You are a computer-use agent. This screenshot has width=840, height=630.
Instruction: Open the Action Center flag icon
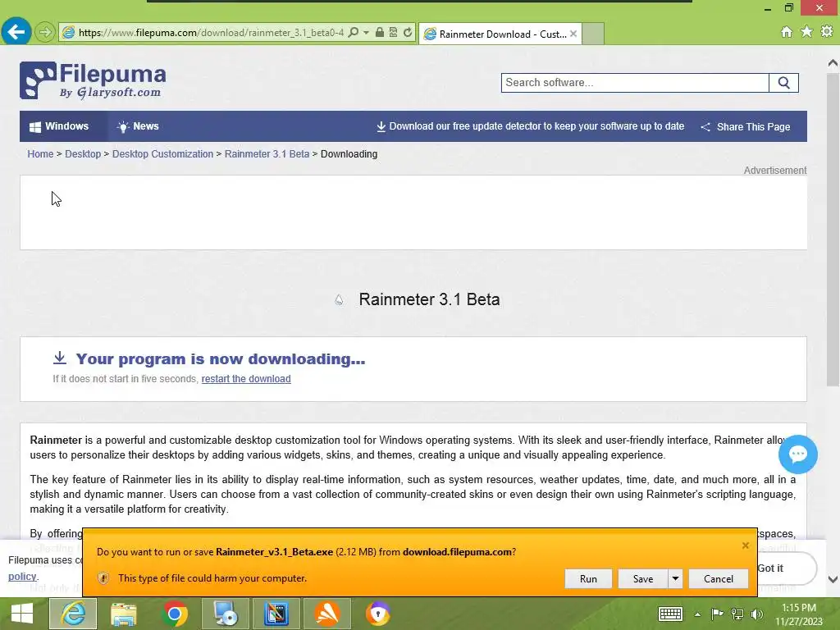pos(717,614)
